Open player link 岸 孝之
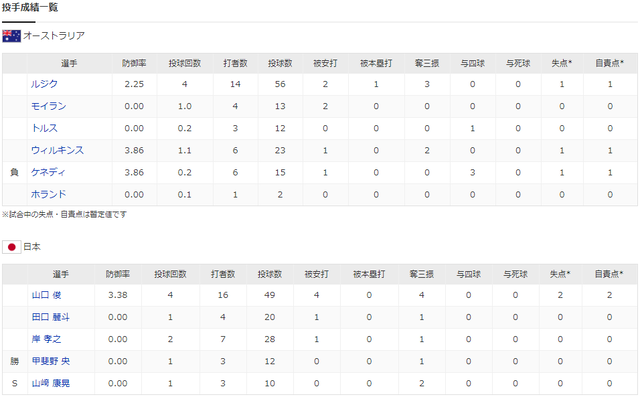 point(47,339)
